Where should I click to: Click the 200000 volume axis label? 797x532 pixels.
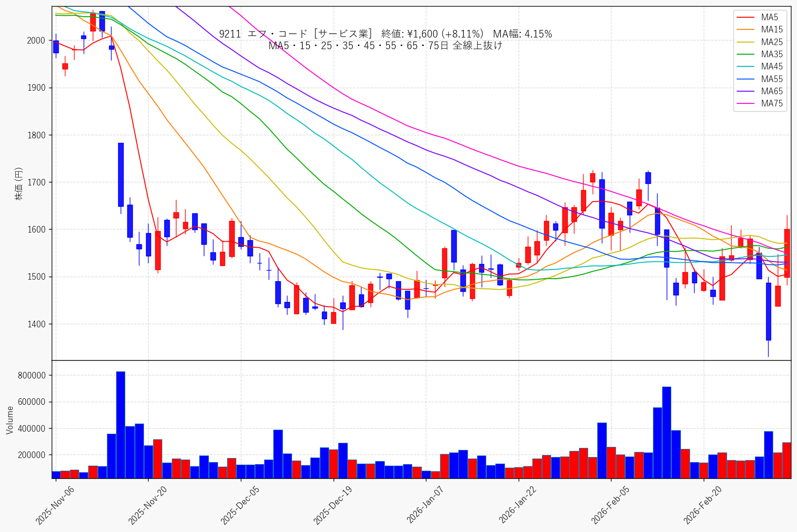(32, 455)
